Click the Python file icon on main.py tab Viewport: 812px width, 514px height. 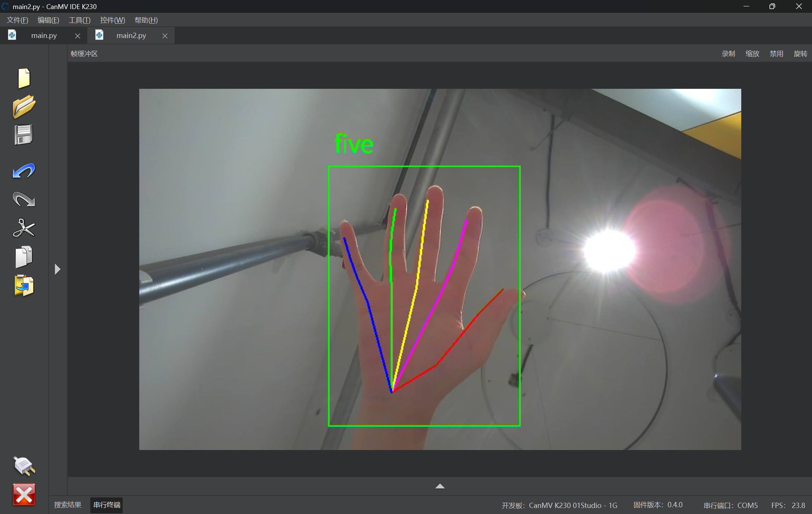12,35
